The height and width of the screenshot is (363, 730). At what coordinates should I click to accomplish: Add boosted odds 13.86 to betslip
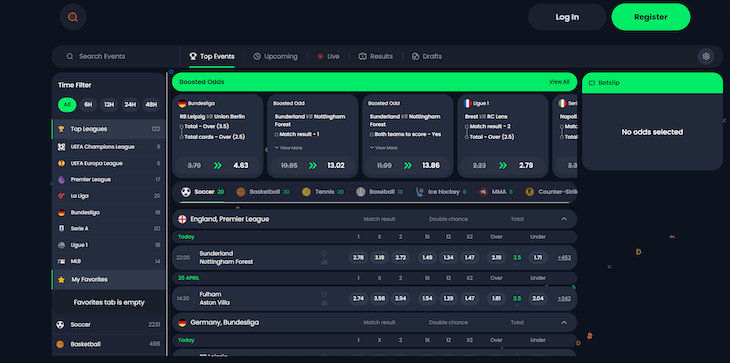pos(408,165)
